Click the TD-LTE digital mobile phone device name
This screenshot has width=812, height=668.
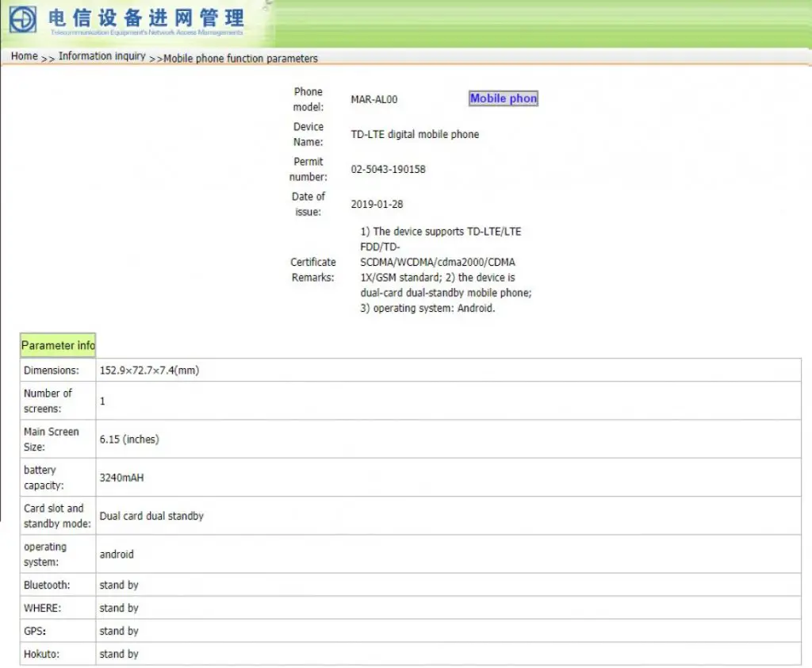click(415, 134)
